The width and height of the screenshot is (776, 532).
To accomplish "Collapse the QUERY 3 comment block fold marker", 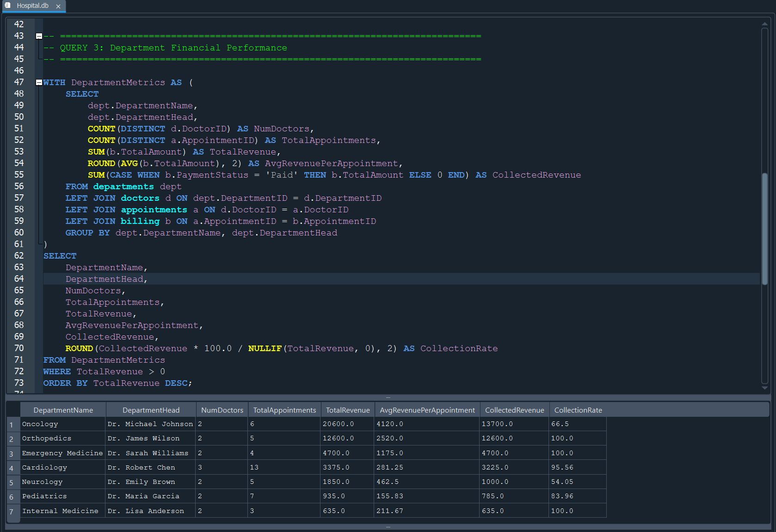I will [39, 36].
